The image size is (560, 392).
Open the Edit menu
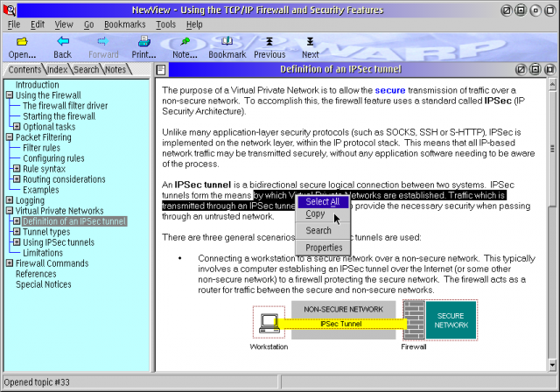38,24
